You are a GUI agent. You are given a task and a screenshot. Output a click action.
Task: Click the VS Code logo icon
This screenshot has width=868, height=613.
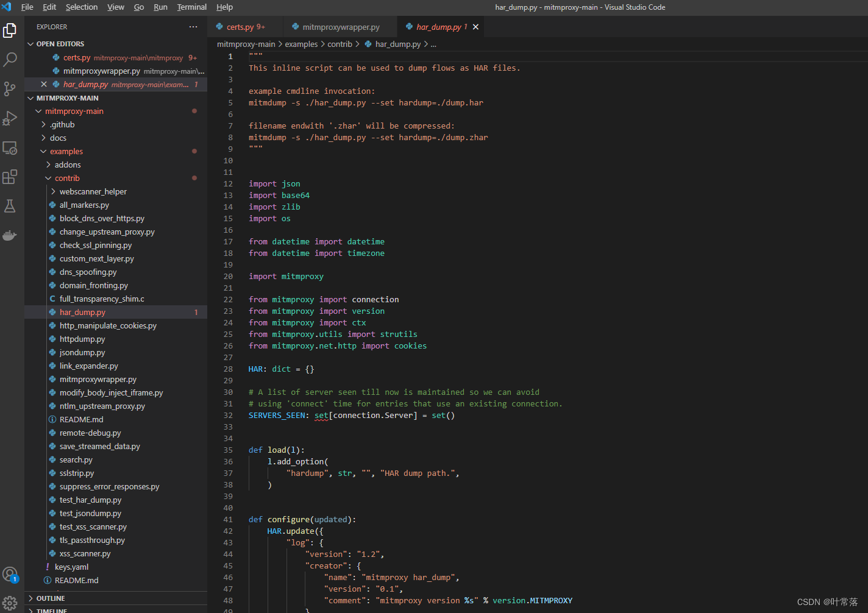[7, 7]
